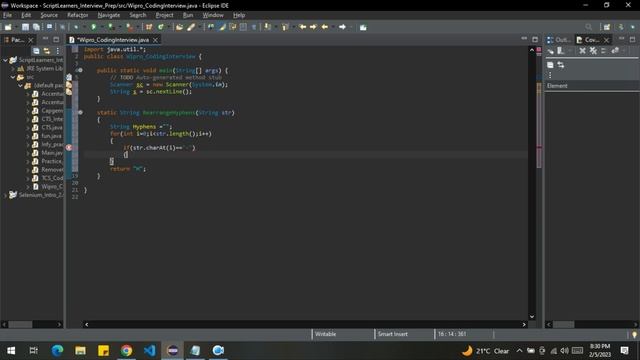The width and height of the screenshot is (640, 360).
Task: Click the Element column header
Action: [x=592, y=86]
